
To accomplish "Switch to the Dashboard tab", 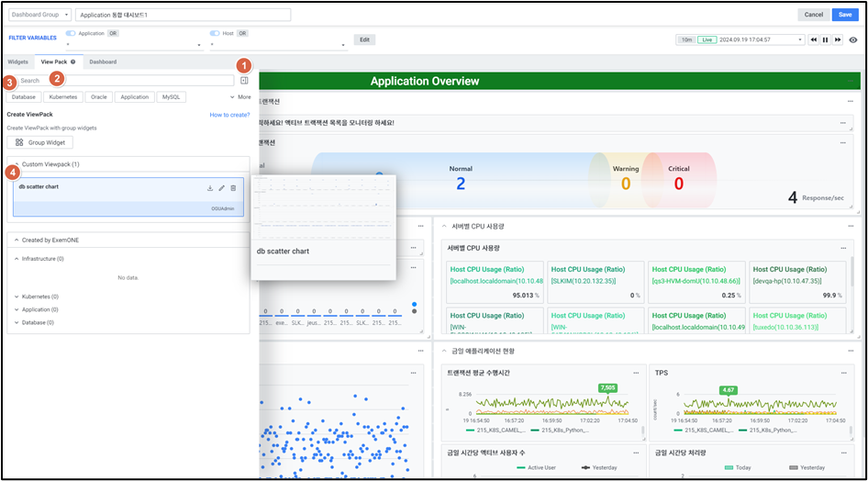I will pos(103,62).
